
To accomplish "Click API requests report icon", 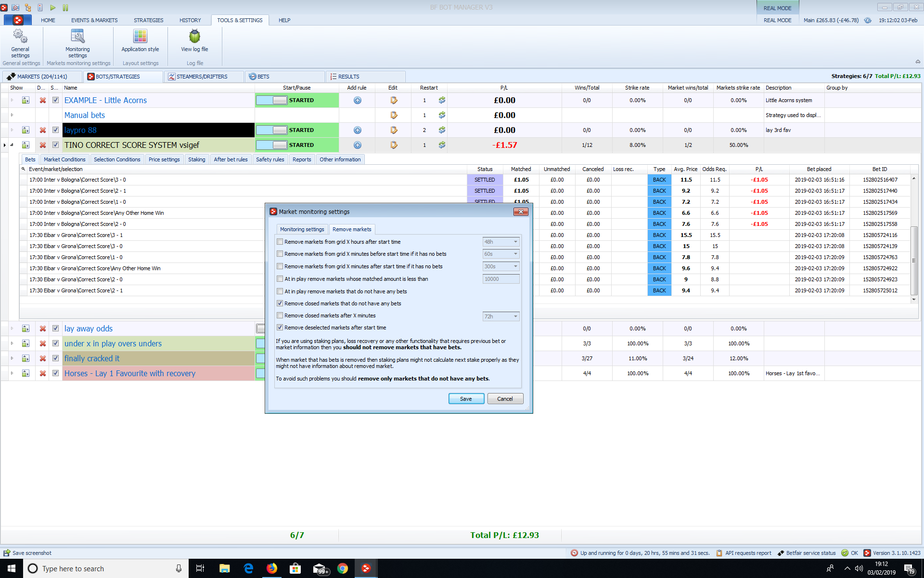I will coord(719,553).
